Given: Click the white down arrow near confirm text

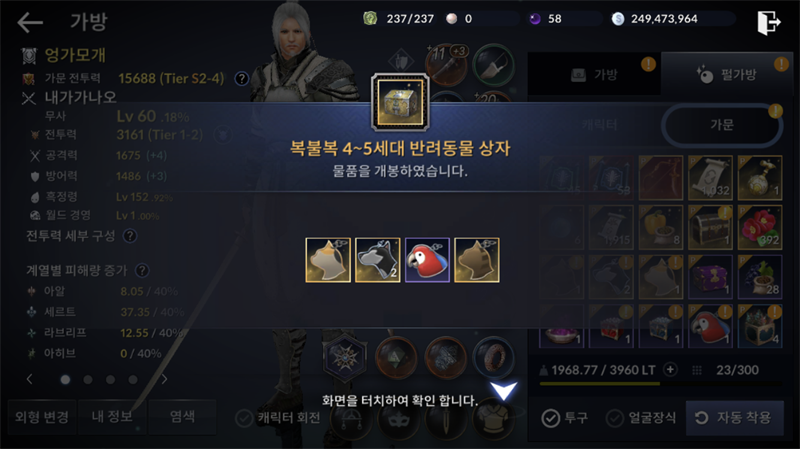Looking at the screenshot, I should (x=504, y=390).
